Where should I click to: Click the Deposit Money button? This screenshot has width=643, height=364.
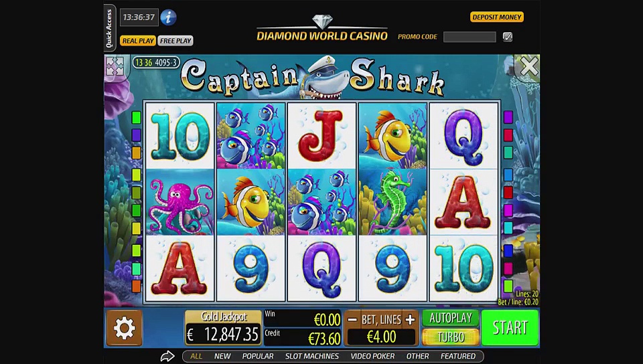point(496,17)
